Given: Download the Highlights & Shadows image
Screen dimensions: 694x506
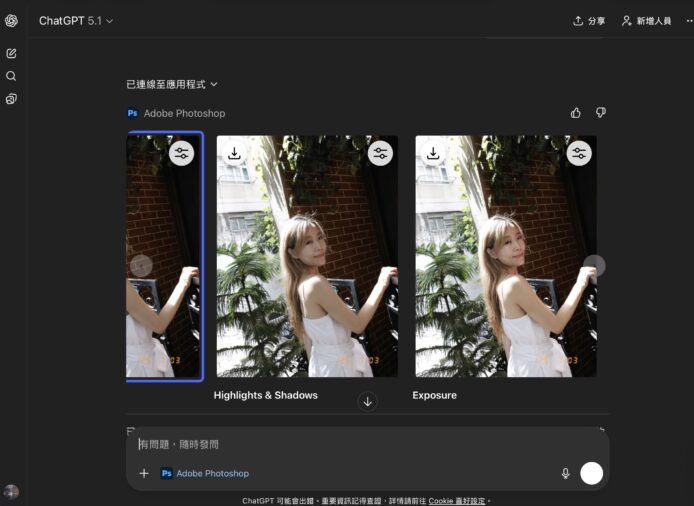Looking at the screenshot, I should tap(233, 153).
